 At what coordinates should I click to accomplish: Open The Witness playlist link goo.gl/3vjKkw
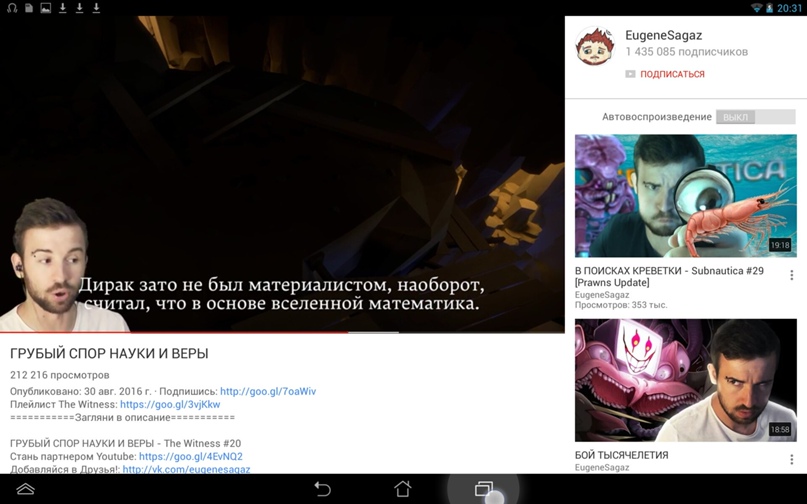(170, 405)
